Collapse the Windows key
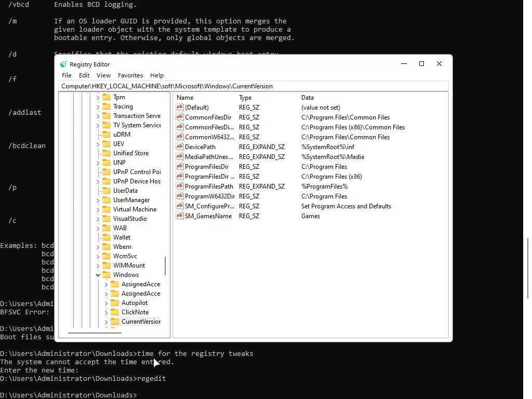The width and height of the screenshot is (532, 399). point(98,275)
